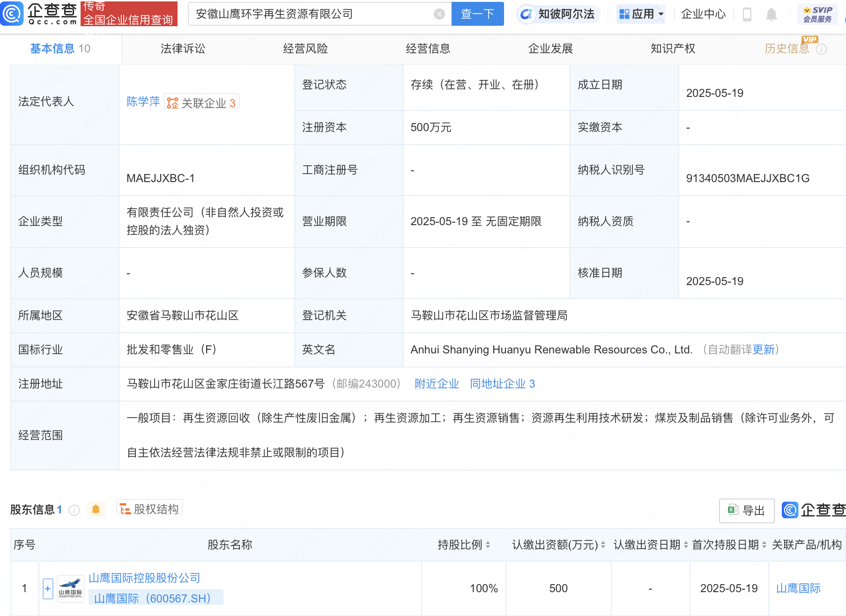Go to 知识产权 tab
This screenshot has width=846, height=616.
(673, 49)
